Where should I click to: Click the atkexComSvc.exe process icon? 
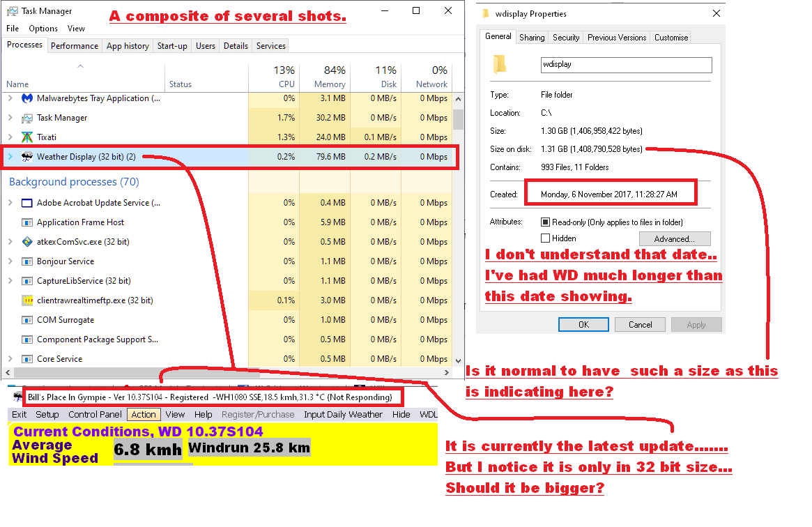point(27,242)
